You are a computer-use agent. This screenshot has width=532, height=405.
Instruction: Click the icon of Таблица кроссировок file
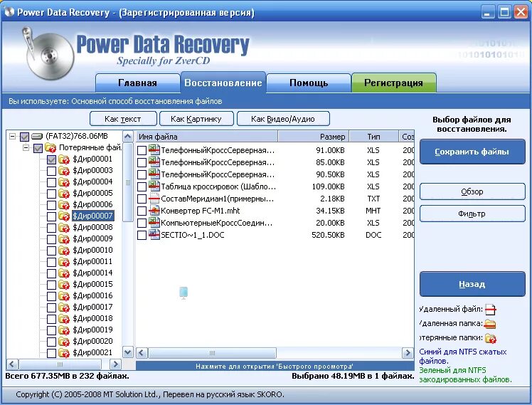tap(154, 186)
